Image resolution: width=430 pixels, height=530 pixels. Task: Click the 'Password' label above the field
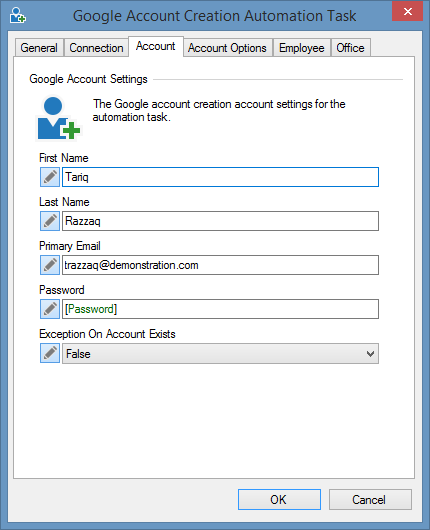[x=62, y=290]
